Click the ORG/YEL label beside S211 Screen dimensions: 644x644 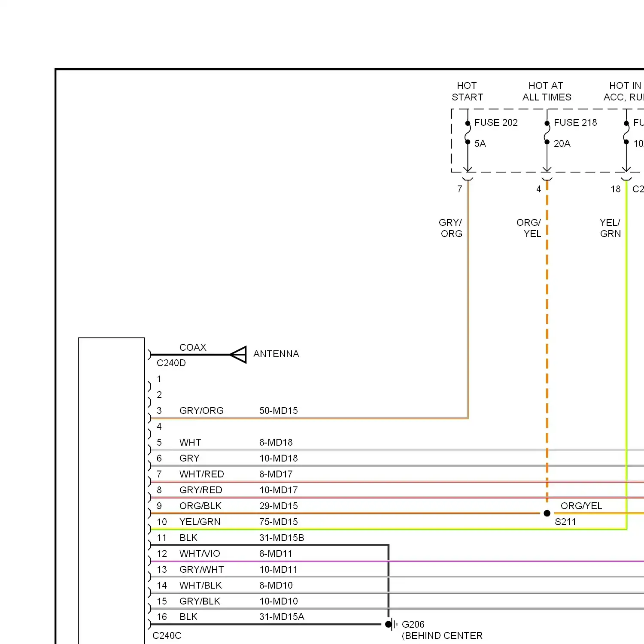(581, 506)
